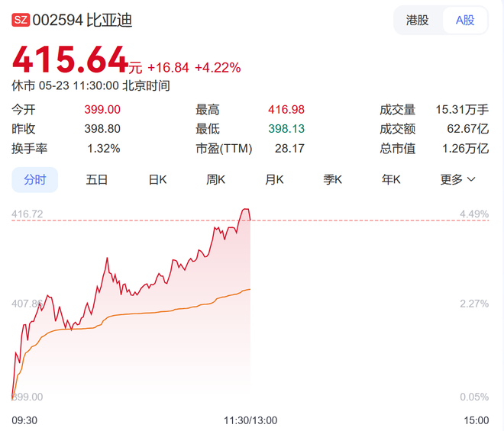
Task: Click the orange average price line
Action: (x=153, y=316)
